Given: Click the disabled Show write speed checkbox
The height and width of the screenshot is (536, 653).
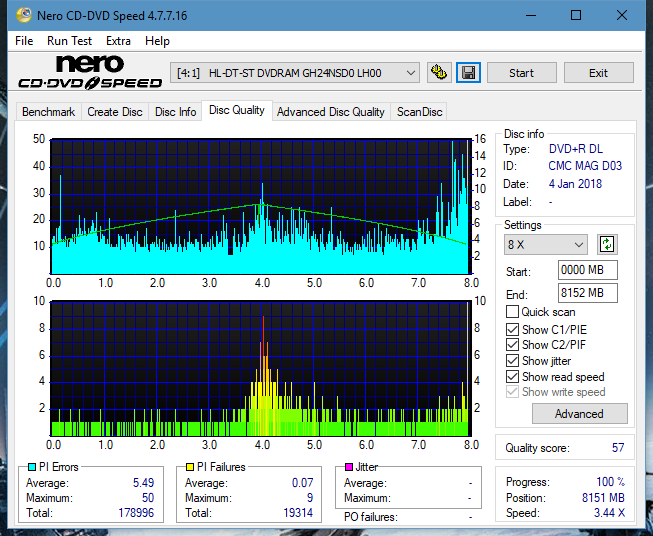Looking at the screenshot, I should point(512,392).
